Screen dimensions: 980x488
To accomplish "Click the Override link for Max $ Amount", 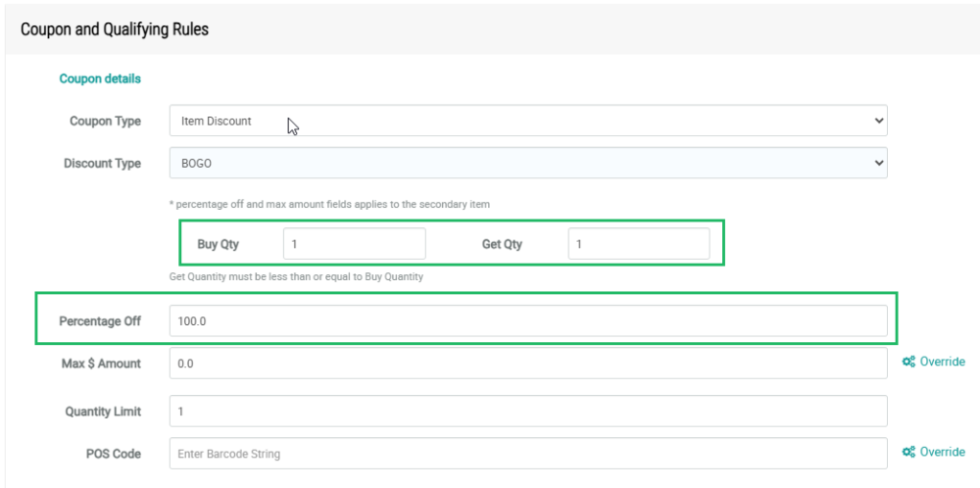I will coord(942,363).
